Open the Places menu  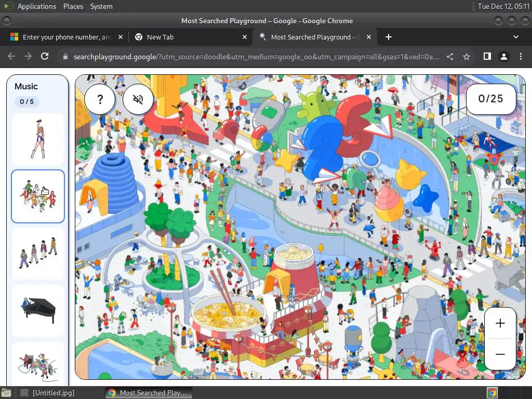(x=73, y=6)
